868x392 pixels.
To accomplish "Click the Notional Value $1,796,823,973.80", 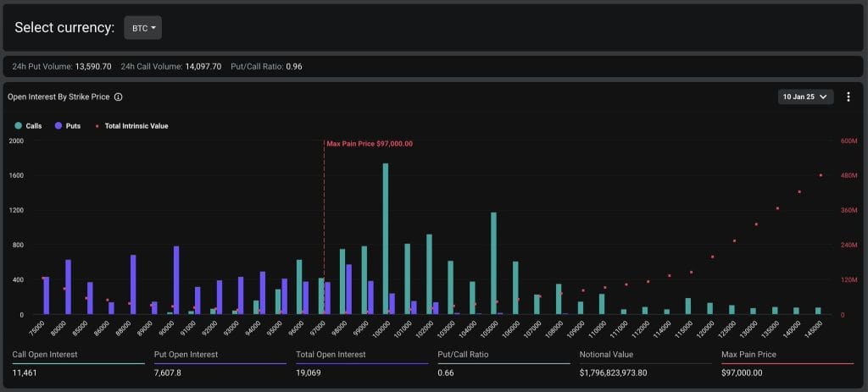I will [x=614, y=373].
